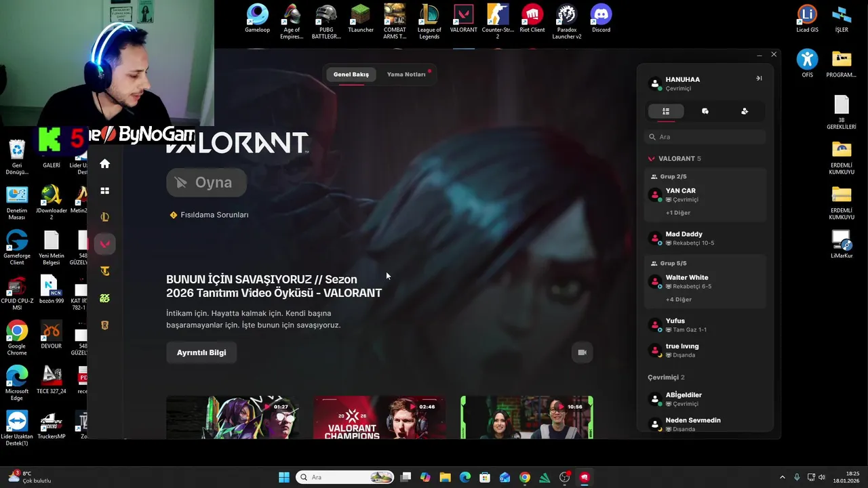Collapse the friends panel with arrow icon
Screen dimensions: 868x488
click(759, 79)
